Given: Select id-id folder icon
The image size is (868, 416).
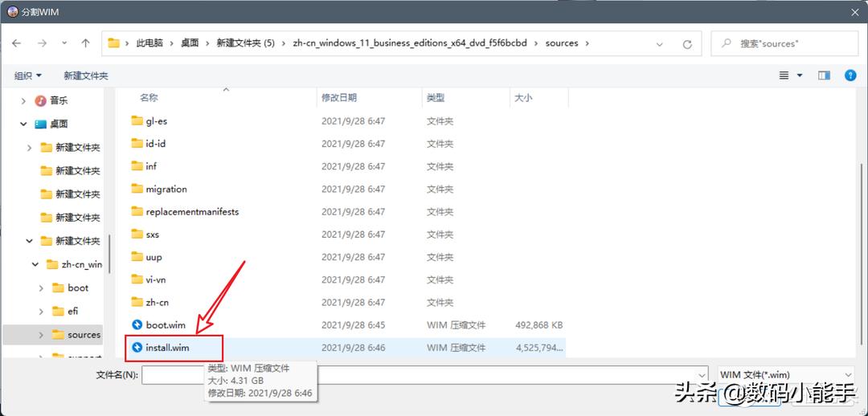Looking at the screenshot, I should point(137,143).
